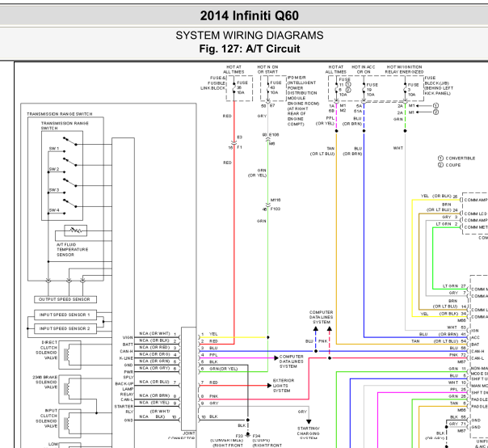488x448 pixels.
Task: Select the 'VIGN' terminal label
Action: tap(128, 338)
